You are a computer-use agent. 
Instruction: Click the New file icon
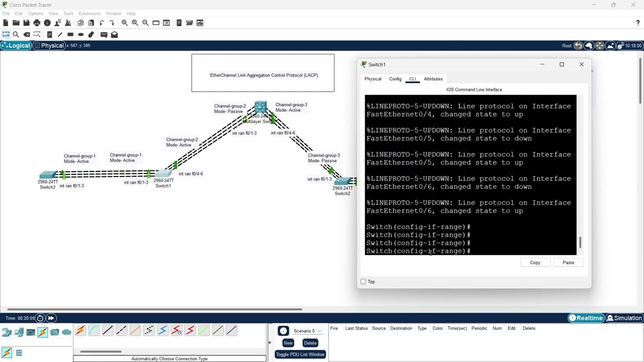click(x=6, y=23)
